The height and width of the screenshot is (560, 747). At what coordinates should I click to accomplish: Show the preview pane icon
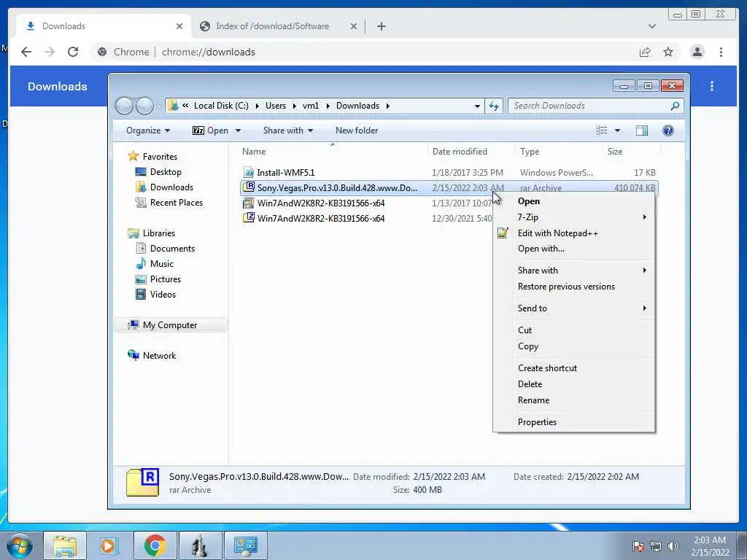[x=642, y=131]
